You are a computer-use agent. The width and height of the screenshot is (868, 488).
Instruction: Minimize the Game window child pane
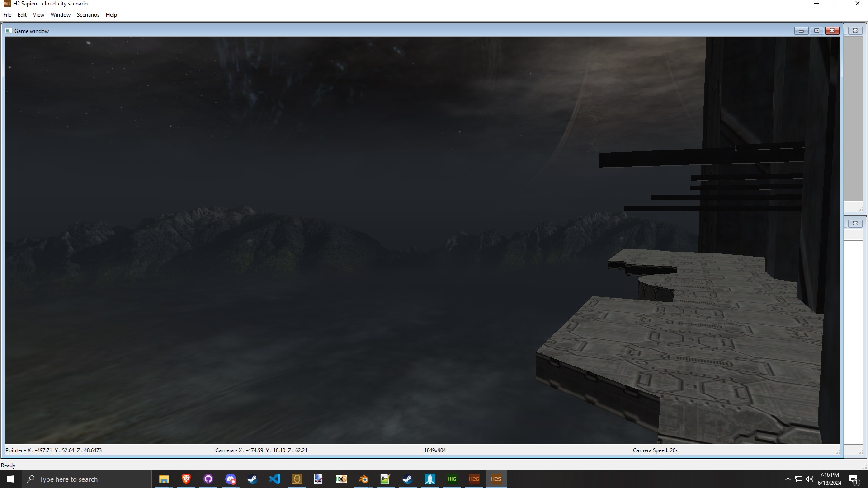pyautogui.click(x=801, y=31)
